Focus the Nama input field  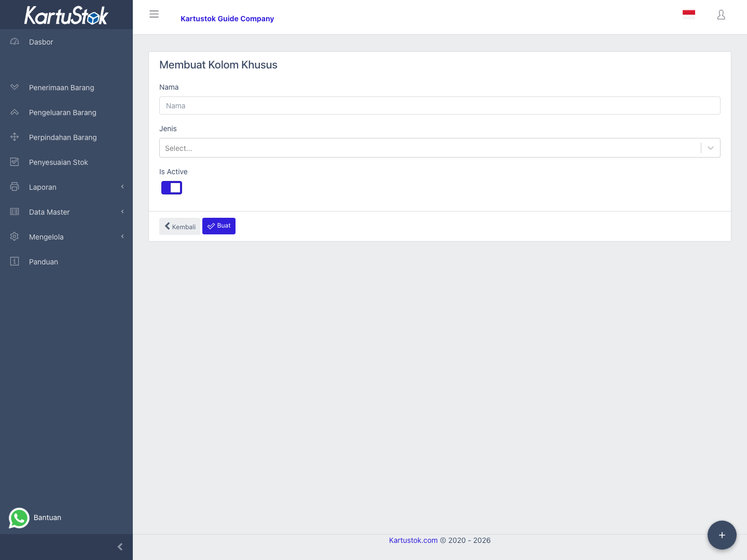tap(439, 105)
